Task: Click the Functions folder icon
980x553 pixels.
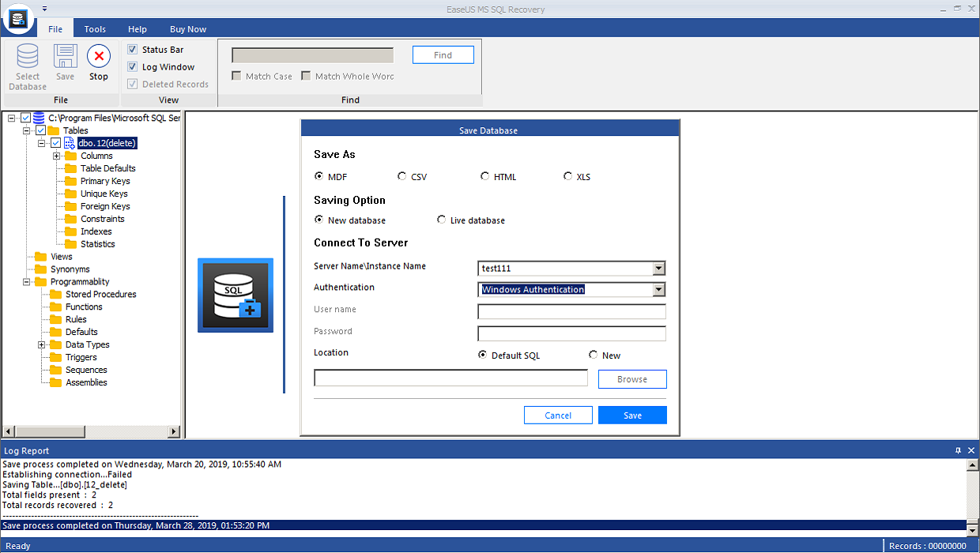Action: (56, 307)
